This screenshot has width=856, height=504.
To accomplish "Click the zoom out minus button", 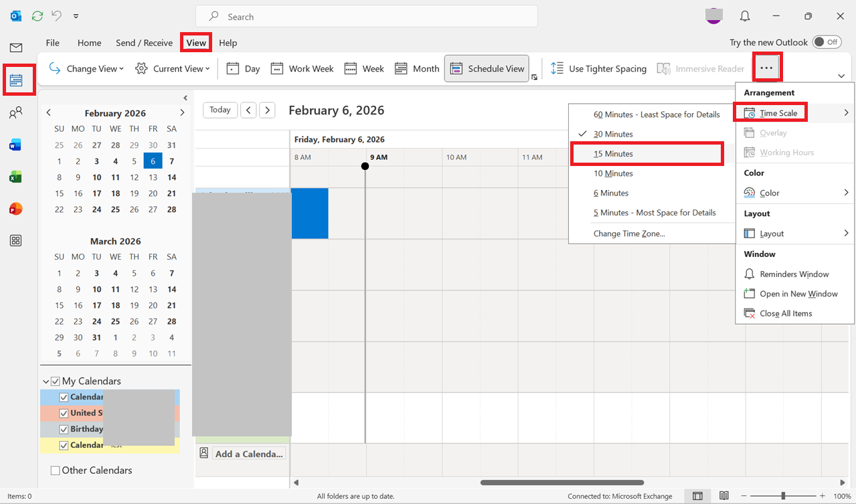I will click(742, 496).
